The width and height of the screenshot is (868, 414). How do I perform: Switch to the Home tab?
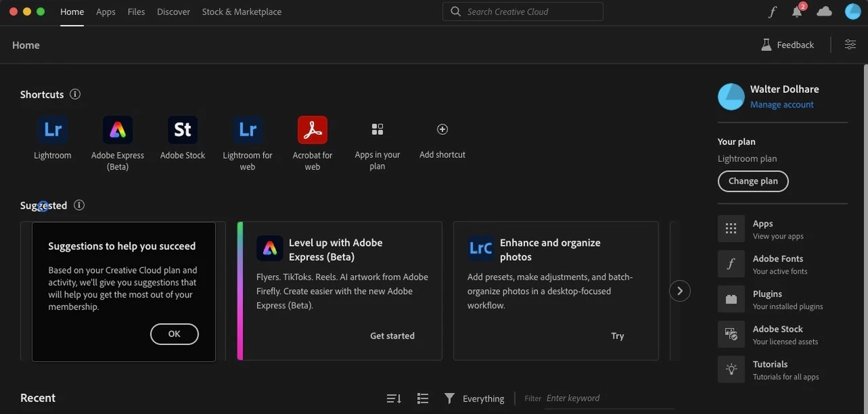tap(72, 12)
